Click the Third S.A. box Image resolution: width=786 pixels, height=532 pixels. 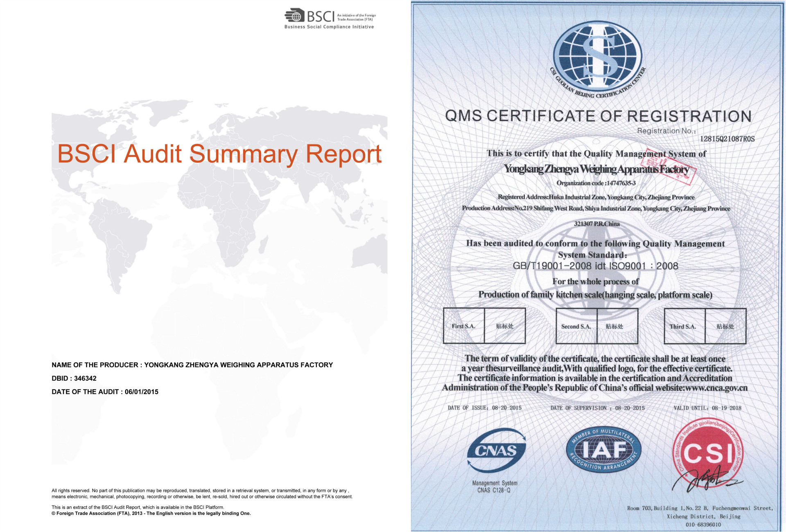click(x=683, y=326)
